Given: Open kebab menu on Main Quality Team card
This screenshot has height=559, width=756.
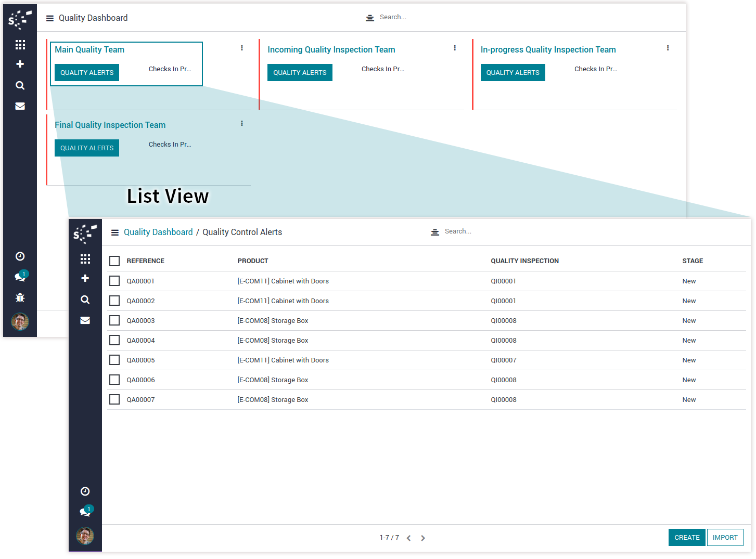Looking at the screenshot, I should [x=242, y=48].
